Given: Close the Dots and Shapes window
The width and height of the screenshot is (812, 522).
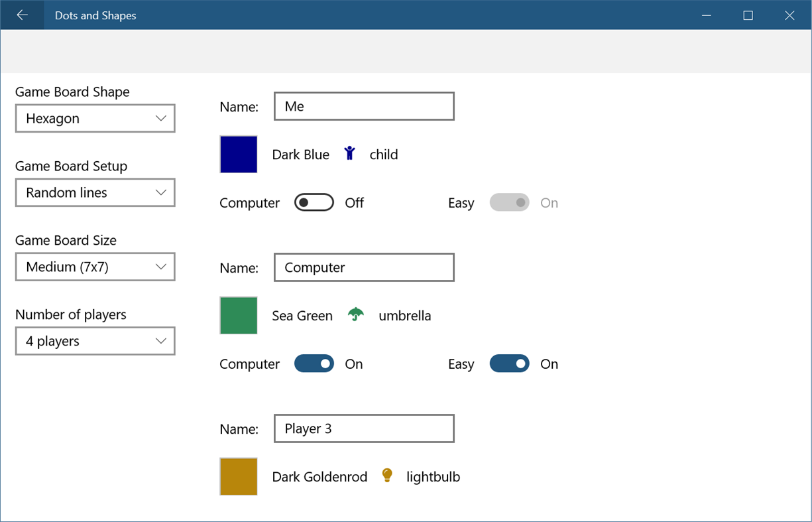Looking at the screenshot, I should pyautogui.click(x=789, y=15).
